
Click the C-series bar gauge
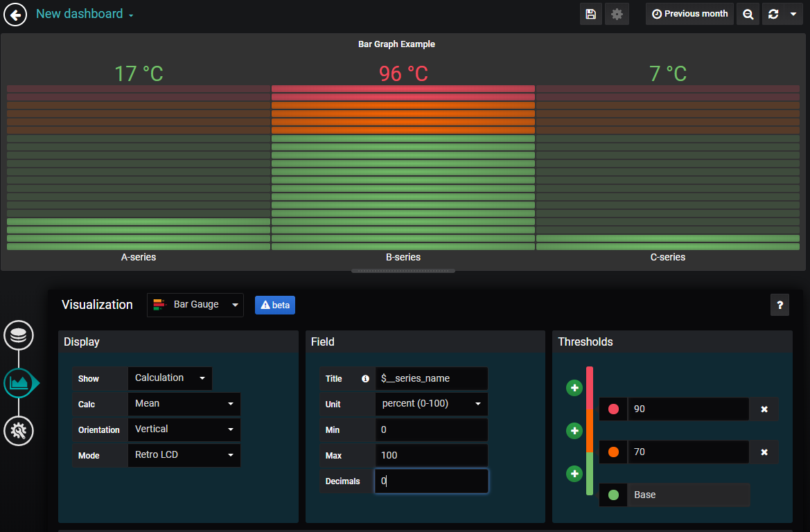coord(668,168)
